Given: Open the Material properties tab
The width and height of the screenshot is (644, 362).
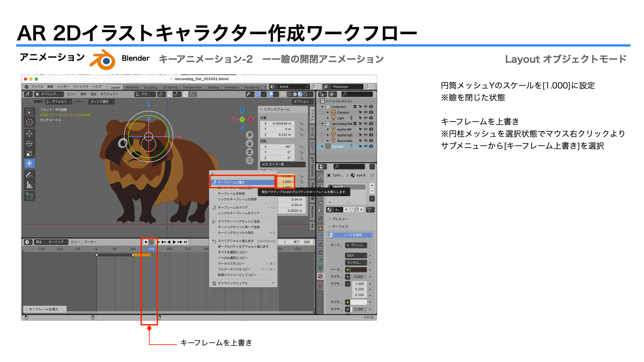Looking at the screenshot, I should point(320,276).
